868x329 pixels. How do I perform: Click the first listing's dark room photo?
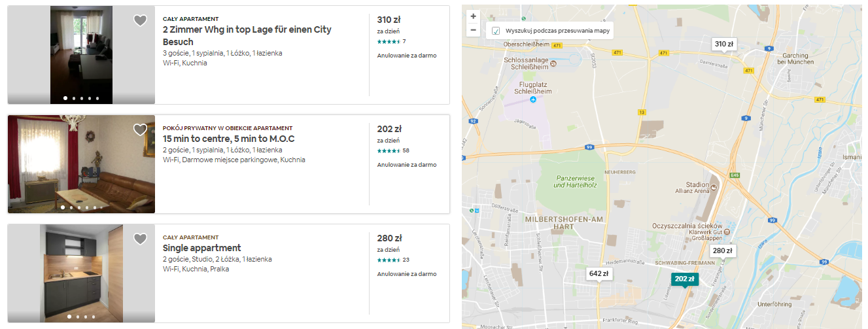tap(81, 55)
